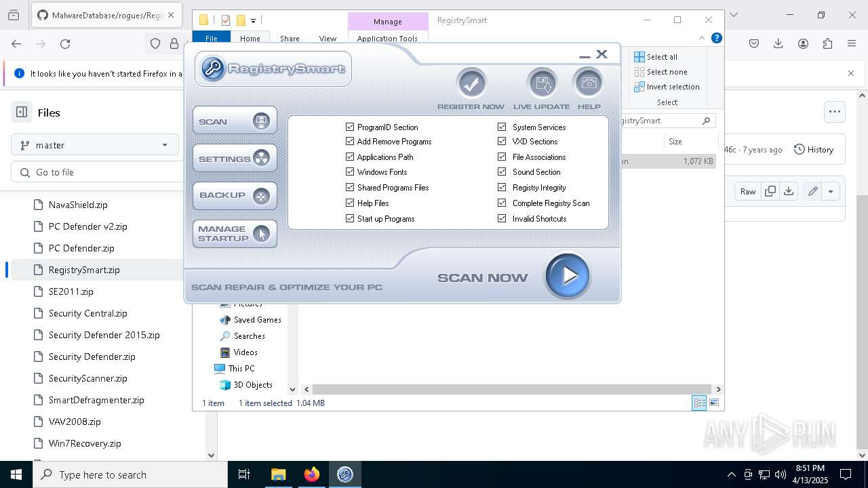The width and height of the screenshot is (868, 488).
Task: Select This PC in navigation pane
Action: pyautogui.click(x=235, y=369)
